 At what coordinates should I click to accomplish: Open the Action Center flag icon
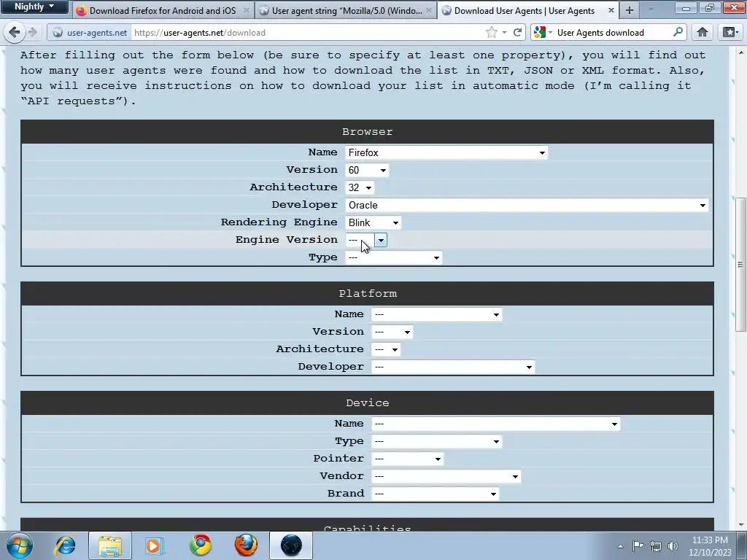click(x=638, y=545)
